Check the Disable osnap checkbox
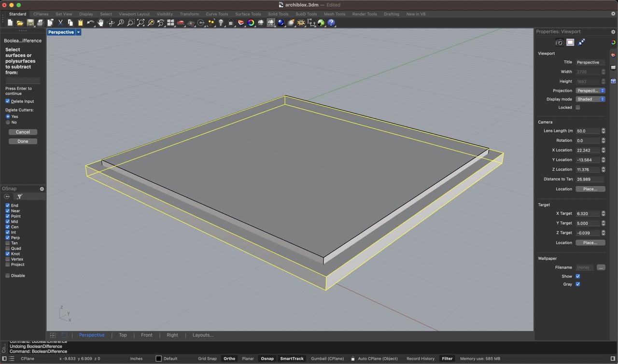 tap(8, 276)
